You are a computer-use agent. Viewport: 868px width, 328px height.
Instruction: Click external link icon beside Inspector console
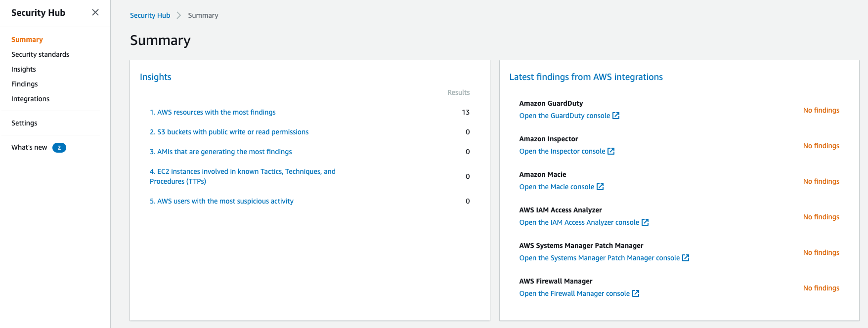tap(611, 151)
